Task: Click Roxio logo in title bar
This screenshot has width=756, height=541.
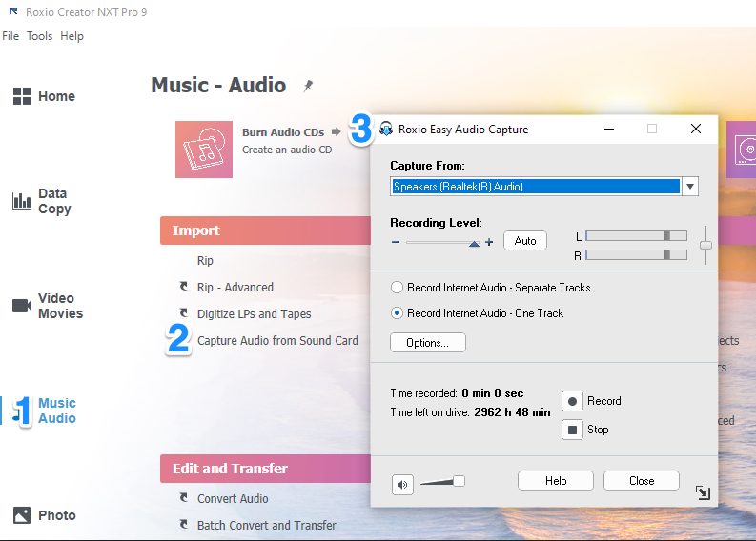Action: [13, 11]
